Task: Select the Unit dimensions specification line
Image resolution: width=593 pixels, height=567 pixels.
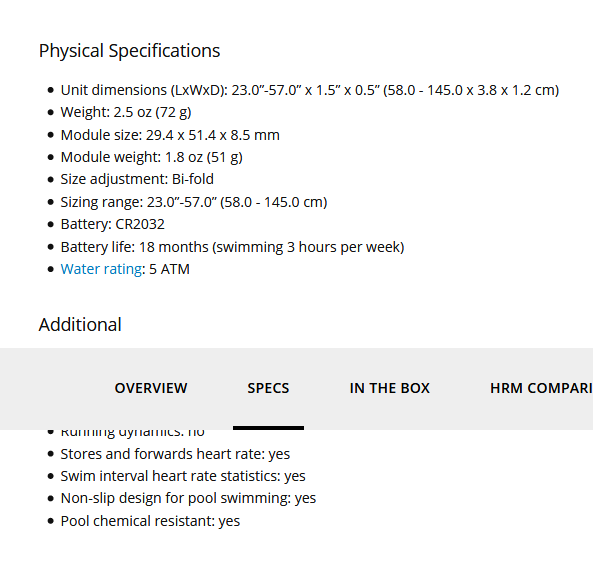Action: (310, 90)
